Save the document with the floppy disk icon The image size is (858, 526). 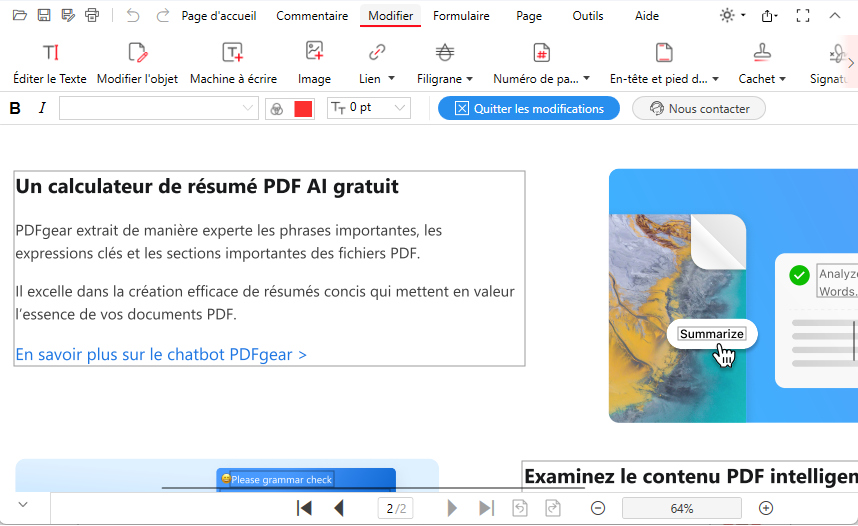click(x=44, y=15)
